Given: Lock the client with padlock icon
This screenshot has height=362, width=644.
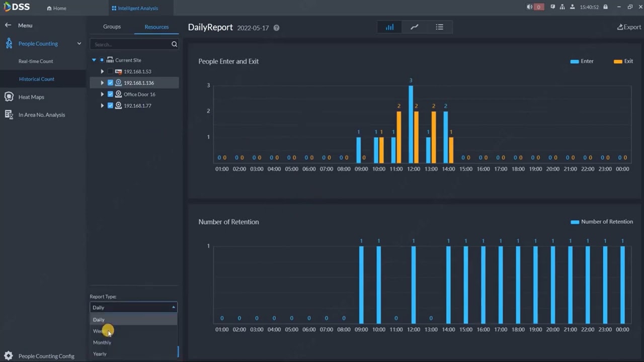Looking at the screenshot, I should click(x=606, y=7).
